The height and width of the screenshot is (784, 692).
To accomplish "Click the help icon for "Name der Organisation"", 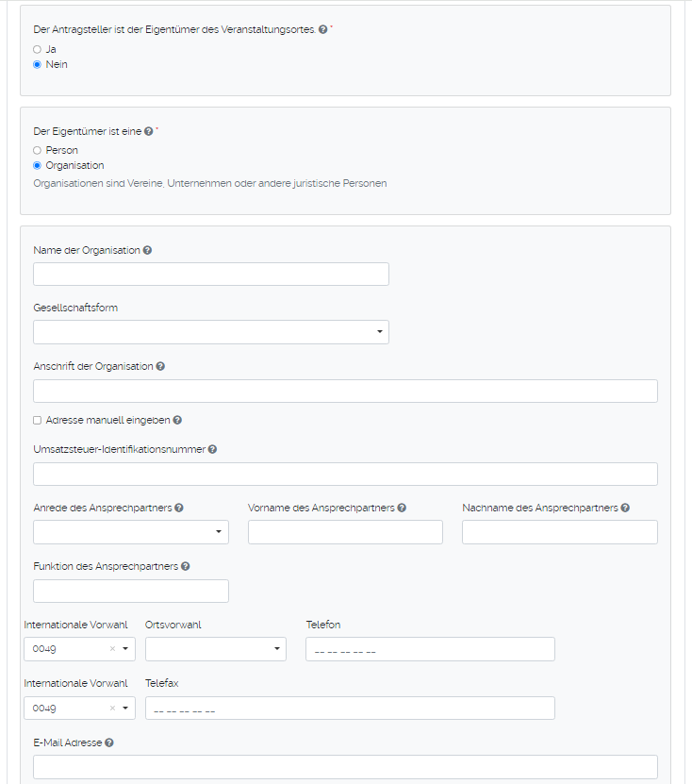I will (x=148, y=249).
